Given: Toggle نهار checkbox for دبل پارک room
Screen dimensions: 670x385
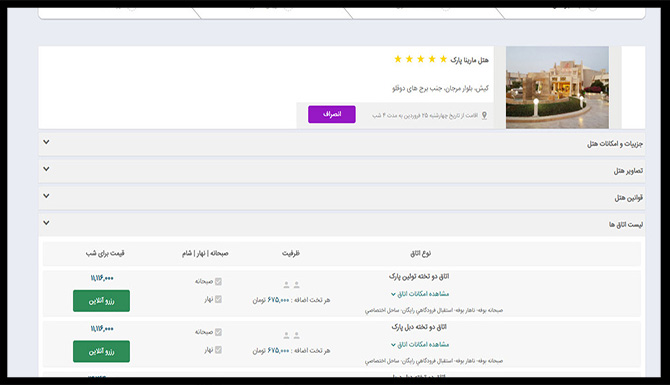Looking at the screenshot, I should click(x=218, y=350).
